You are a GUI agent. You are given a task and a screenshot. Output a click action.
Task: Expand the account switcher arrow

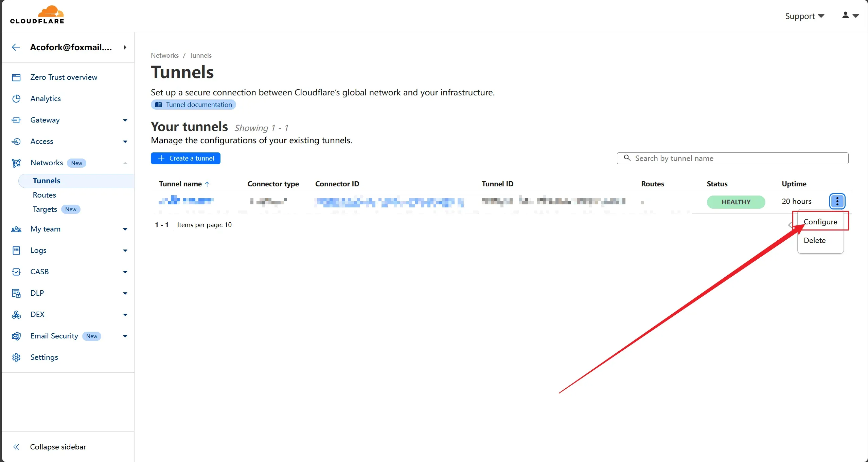click(x=125, y=48)
